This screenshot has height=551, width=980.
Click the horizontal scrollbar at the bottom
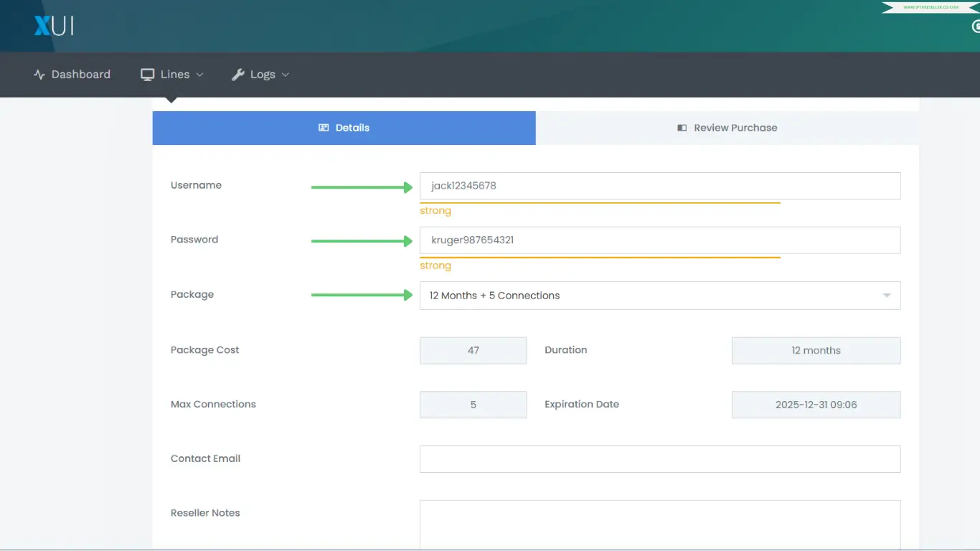(490, 549)
